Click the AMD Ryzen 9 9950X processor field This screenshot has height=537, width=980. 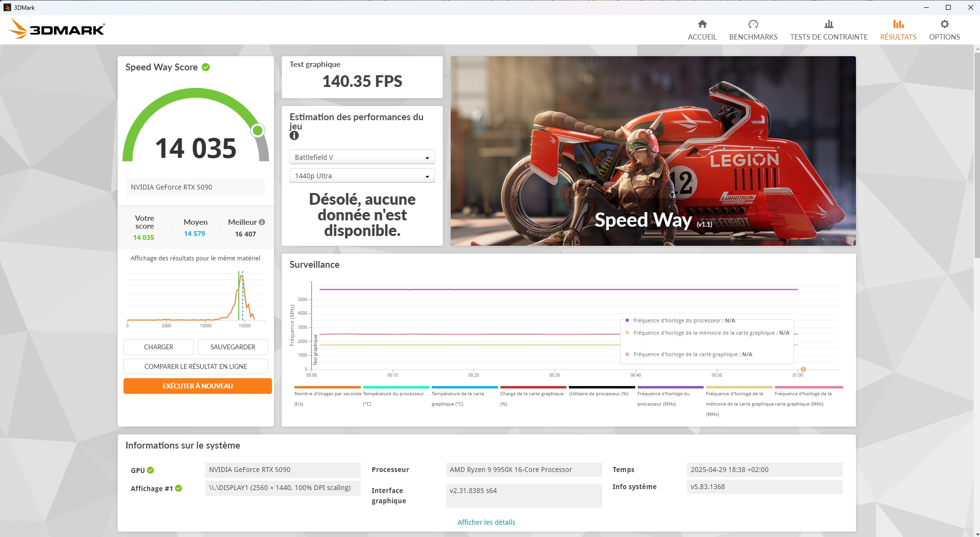[x=523, y=470]
